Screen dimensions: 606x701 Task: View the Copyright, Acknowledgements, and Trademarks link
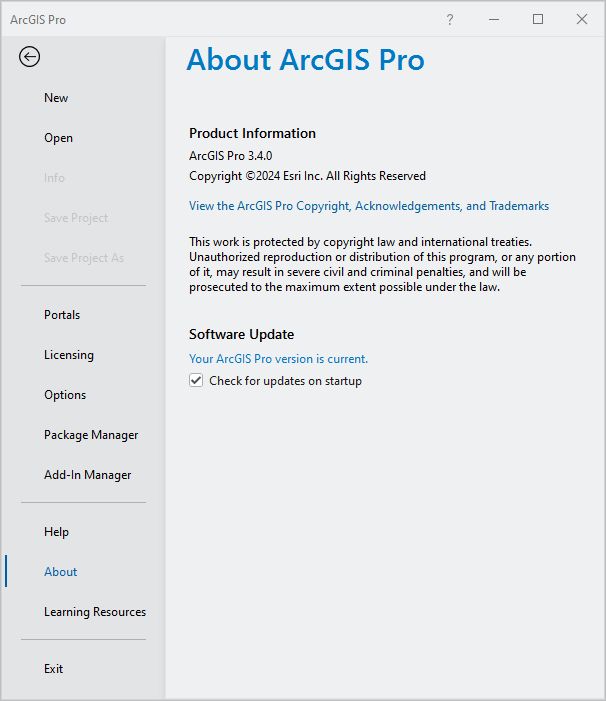click(x=369, y=206)
